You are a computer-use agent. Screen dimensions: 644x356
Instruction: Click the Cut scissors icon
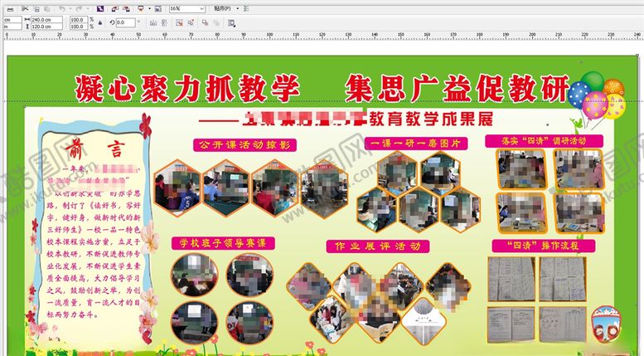[26, 7]
